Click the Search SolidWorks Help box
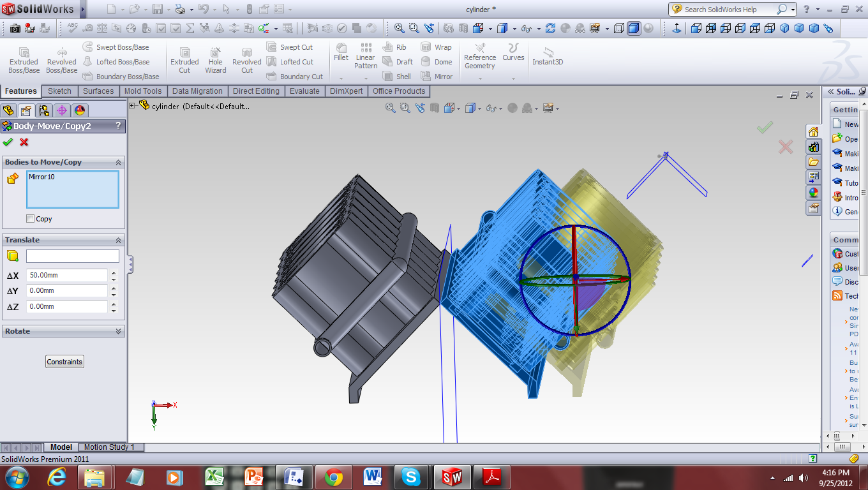The image size is (868, 490). 732,9
